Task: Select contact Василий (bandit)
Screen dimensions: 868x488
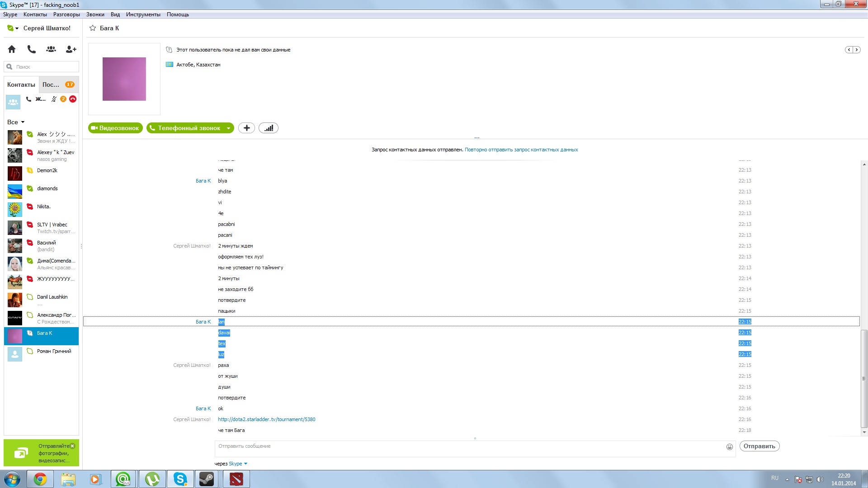Action: pyautogui.click(x=42, y=246)
